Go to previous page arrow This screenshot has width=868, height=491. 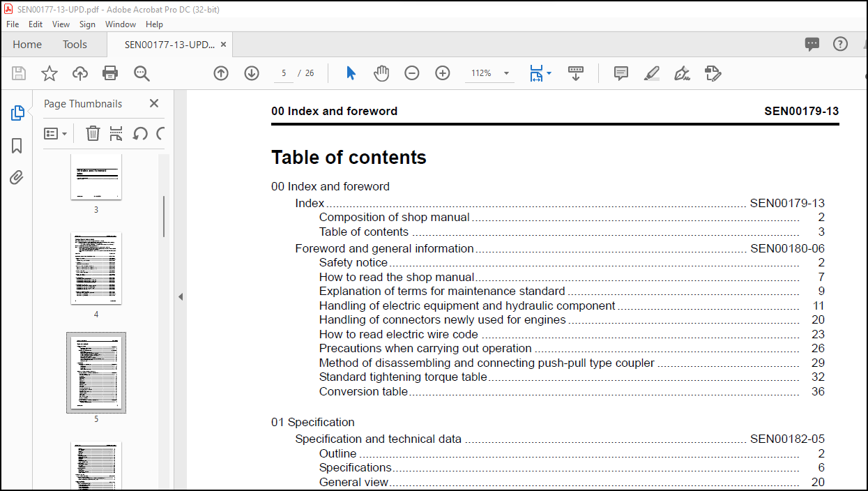[x=221, y=73]
